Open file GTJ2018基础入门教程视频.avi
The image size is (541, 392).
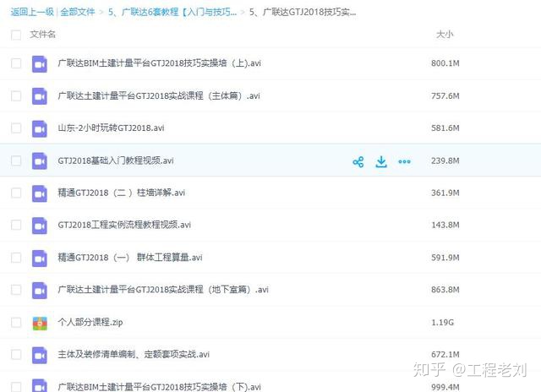tap(116, 161)
